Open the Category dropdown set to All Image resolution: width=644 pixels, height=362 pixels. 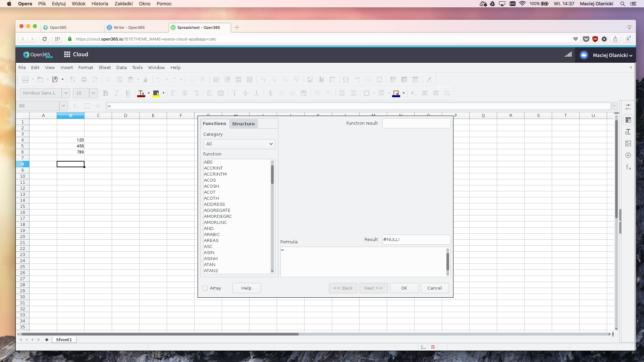(x=239, y=144)
